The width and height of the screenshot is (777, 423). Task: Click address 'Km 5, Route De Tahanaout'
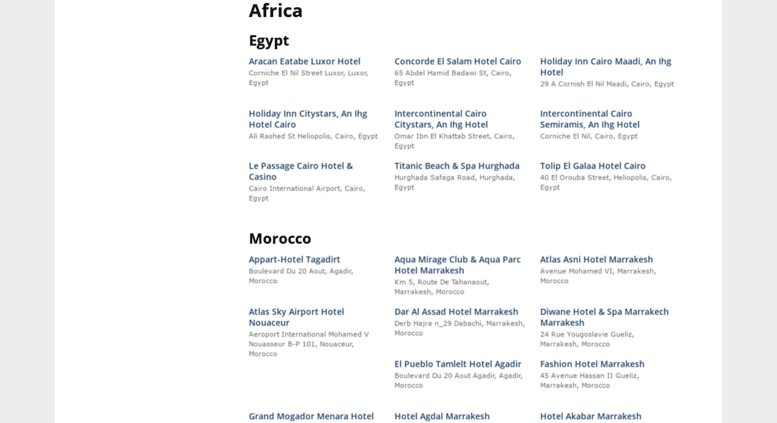click(442, 287)
